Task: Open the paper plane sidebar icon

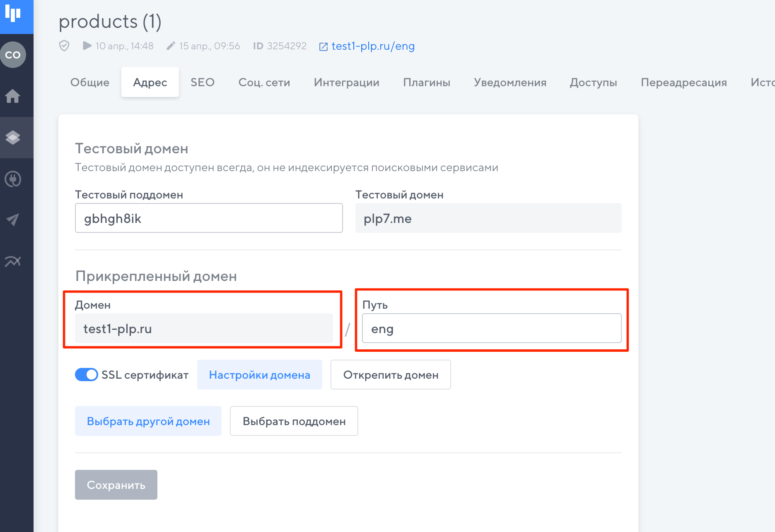Action: tap(13, 220)
